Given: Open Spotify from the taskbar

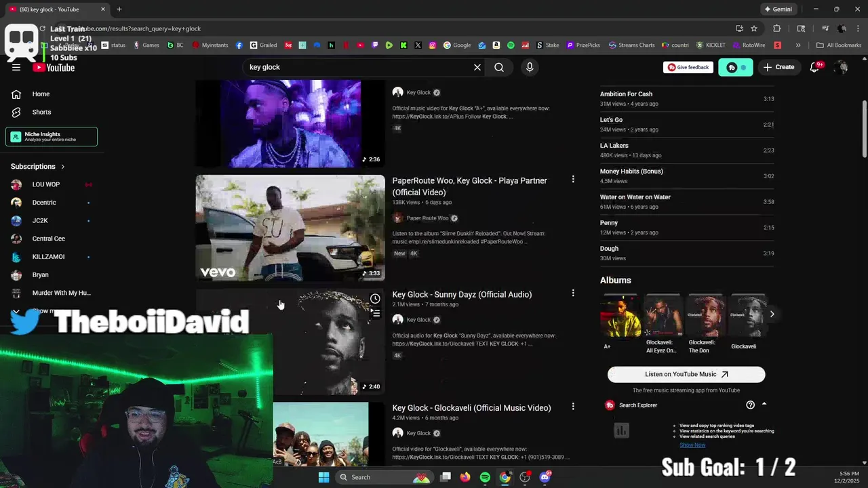Looking at the screenshot, I should [x=485, y=477].
